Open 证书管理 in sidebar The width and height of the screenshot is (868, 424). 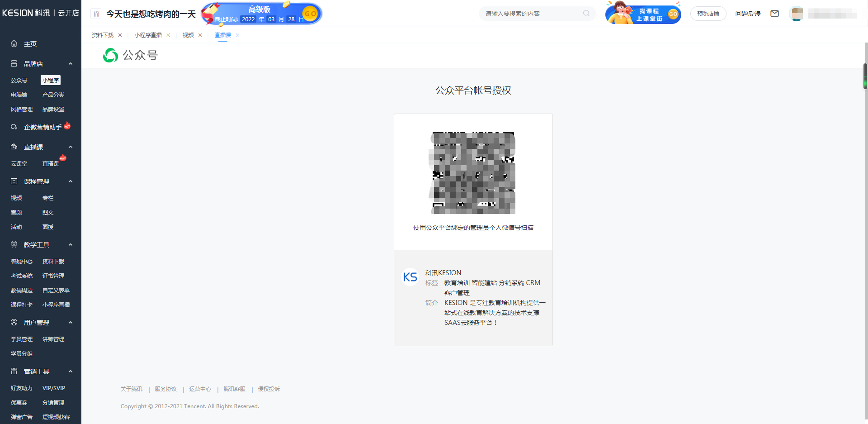[53, 276]
